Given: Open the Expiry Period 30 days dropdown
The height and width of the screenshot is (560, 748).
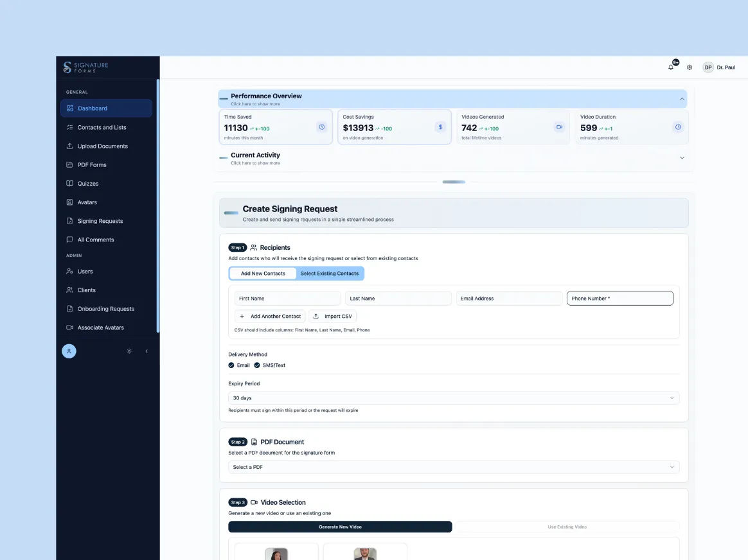Looking at the screenshot, I should [454, 398].
